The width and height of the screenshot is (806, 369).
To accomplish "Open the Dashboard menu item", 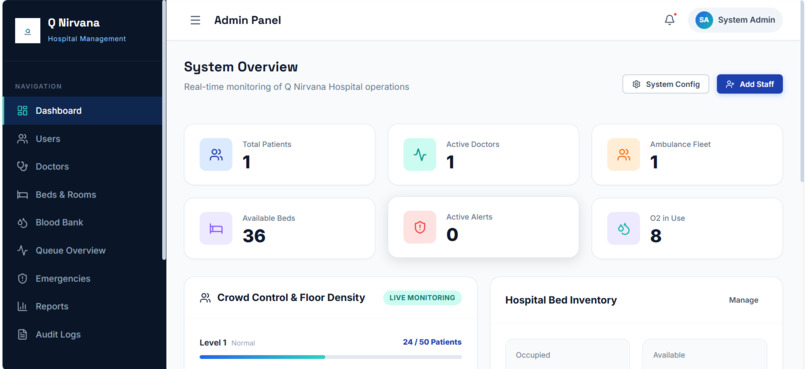I will pos(82,110).
